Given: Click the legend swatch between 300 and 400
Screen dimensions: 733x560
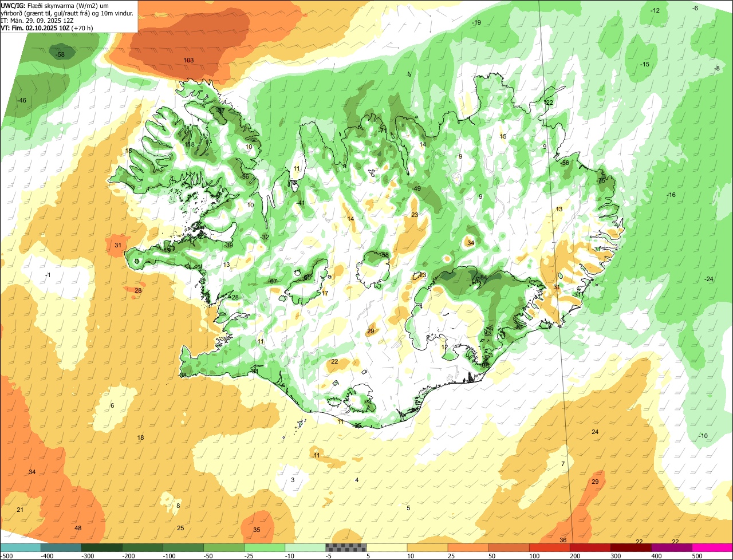Looking at the screenshot, I should (x=630, y=547).
